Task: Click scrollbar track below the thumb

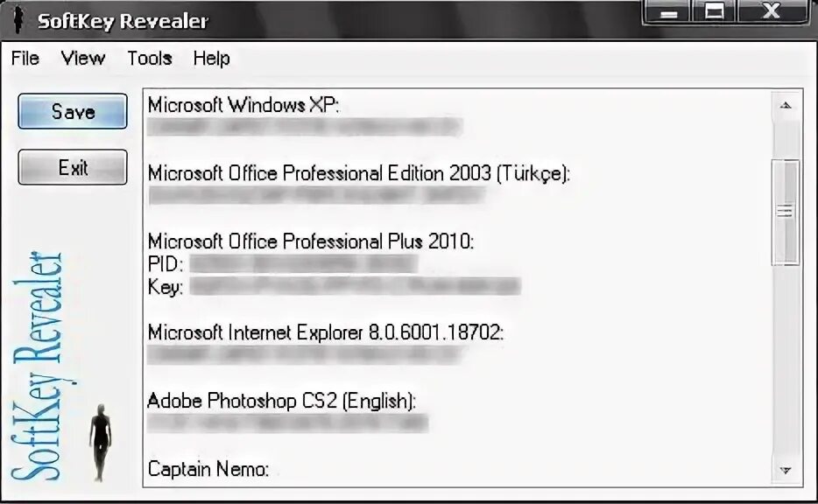Action: [786, 360]
